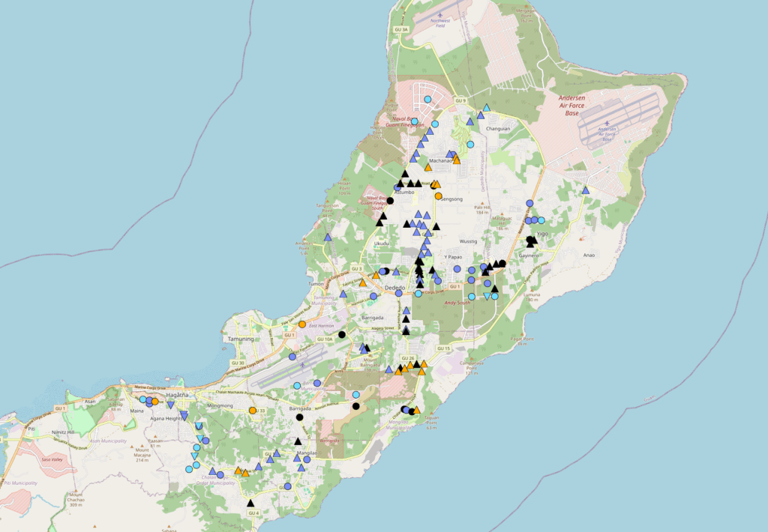Select the blue triangle south of Andersen base
Screen dimensions: 768x532
pos(586,191)
